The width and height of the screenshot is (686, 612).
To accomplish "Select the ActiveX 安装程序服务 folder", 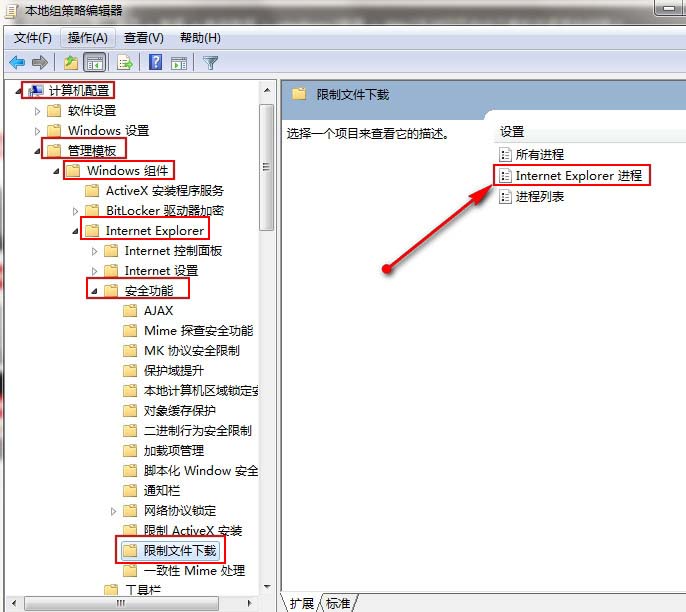I will click(x=165, y=191).
